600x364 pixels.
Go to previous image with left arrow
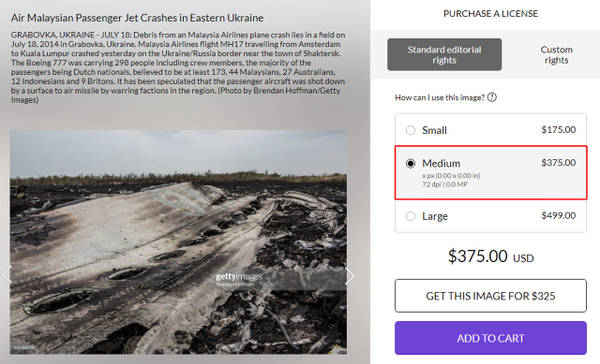(x=7, y=275)
